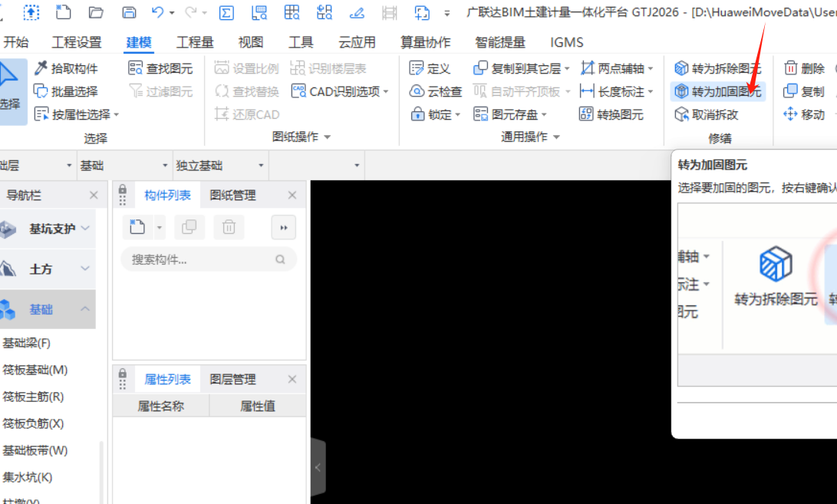Click the lock icon on 构件列表 panel

[x=123, y=189]
